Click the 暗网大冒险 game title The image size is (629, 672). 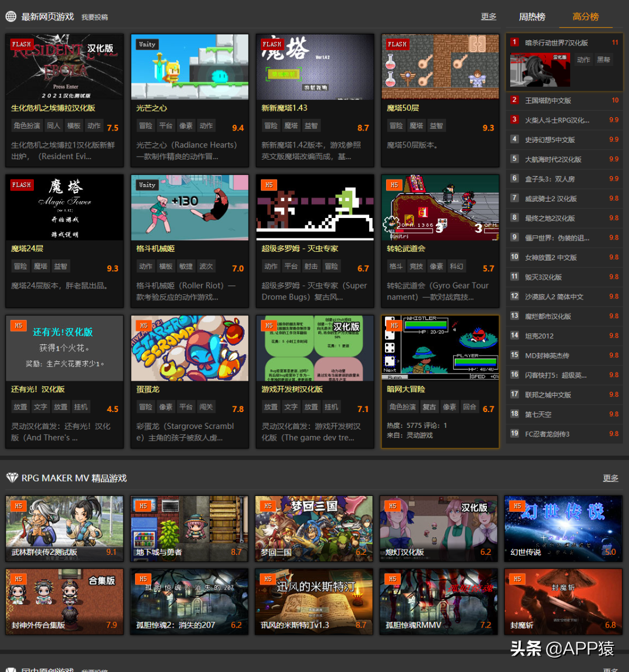pos(406,389)
